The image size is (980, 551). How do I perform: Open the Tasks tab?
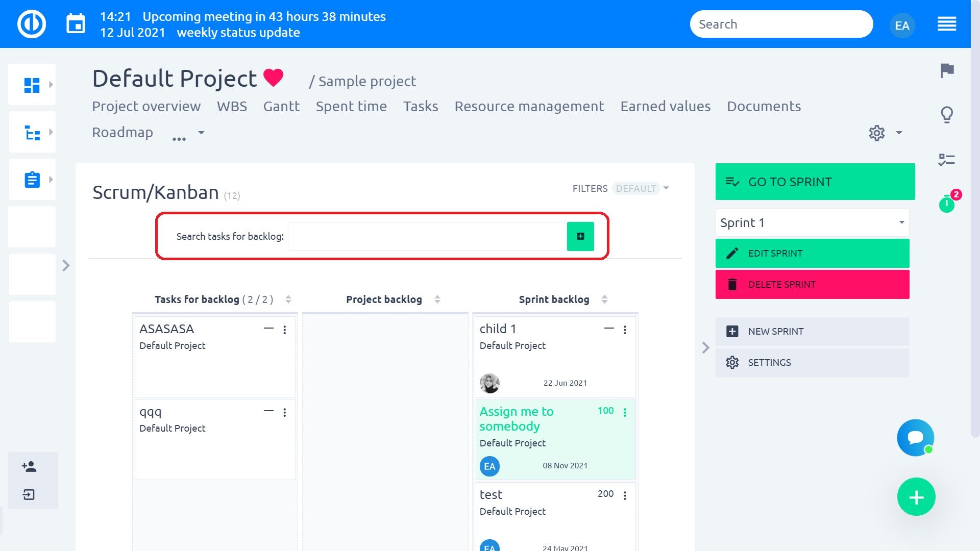[x=421, y=106]
